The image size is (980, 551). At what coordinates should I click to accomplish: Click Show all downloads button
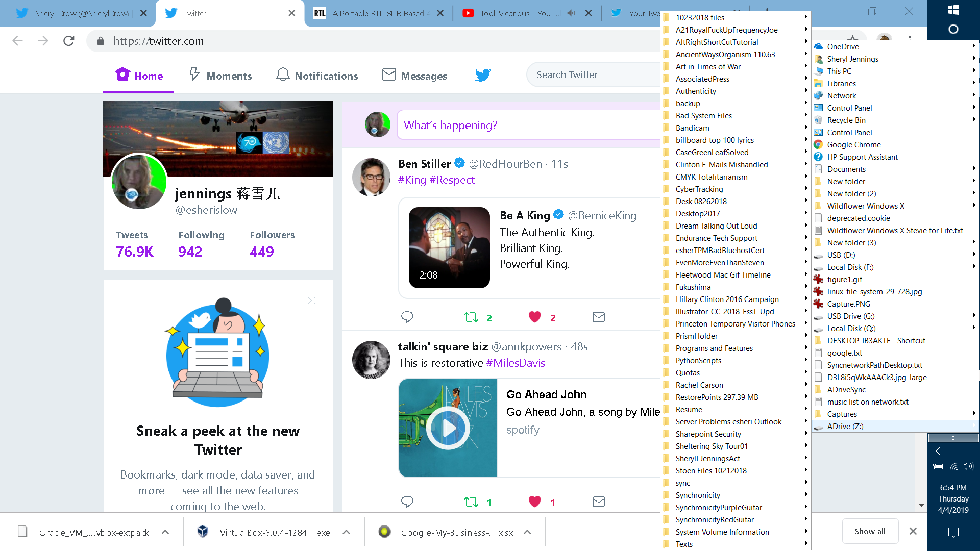[x=870, y=531]
